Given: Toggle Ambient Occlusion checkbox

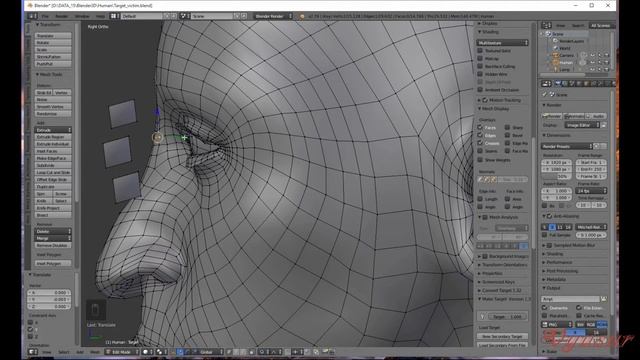Looking at the screenshot, I should coord(480,89).
